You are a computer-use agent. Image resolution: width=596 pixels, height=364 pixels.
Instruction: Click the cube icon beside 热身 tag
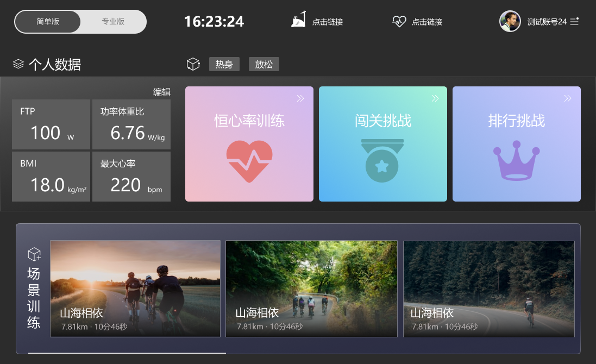click(193, 64)
